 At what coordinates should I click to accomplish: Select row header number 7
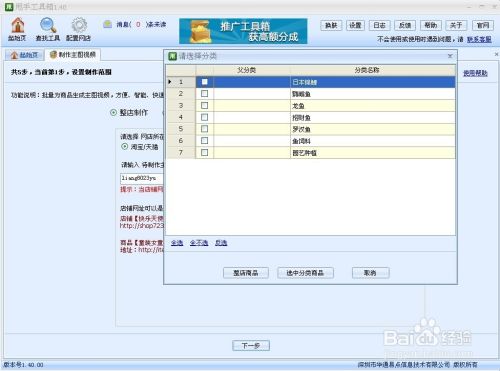(181, 152)
